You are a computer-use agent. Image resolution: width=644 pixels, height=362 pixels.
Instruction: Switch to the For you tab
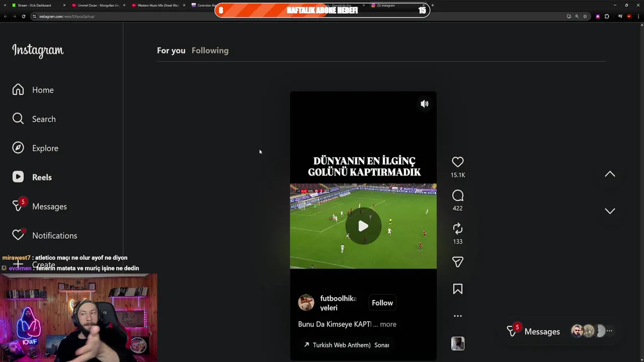[x=171, y=50]
